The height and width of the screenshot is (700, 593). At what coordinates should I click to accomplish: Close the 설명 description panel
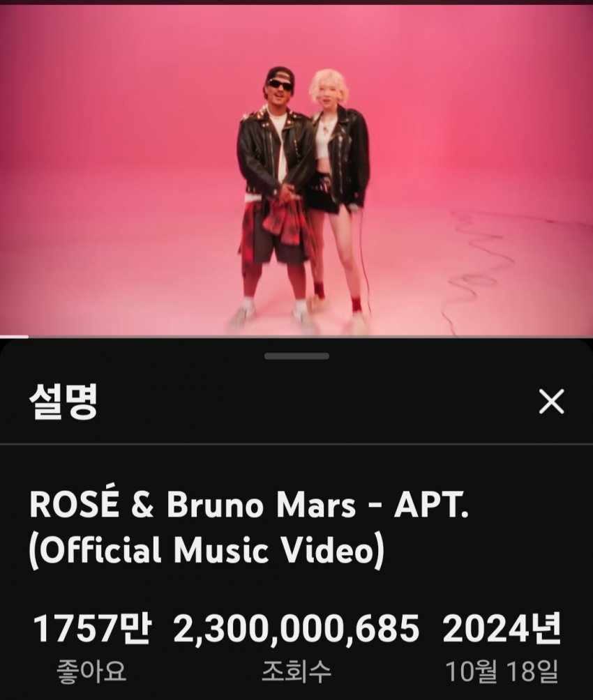click(x=551, y=402)
